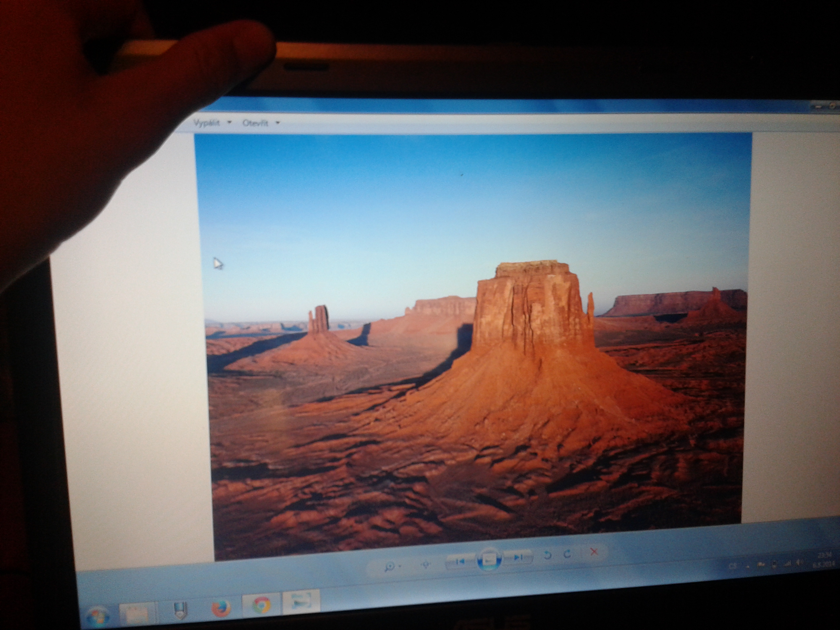Start the slide show
The width and height of the screenshot is (840, 630).
489,559
